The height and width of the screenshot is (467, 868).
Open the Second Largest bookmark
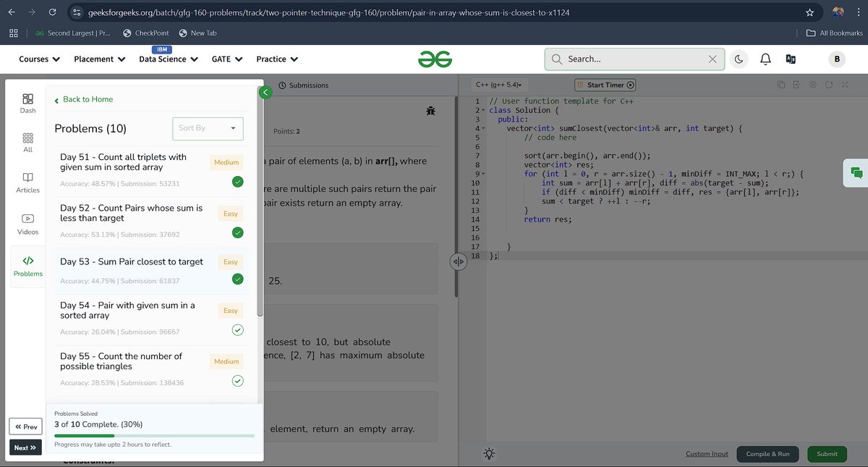tap(72, 33)
